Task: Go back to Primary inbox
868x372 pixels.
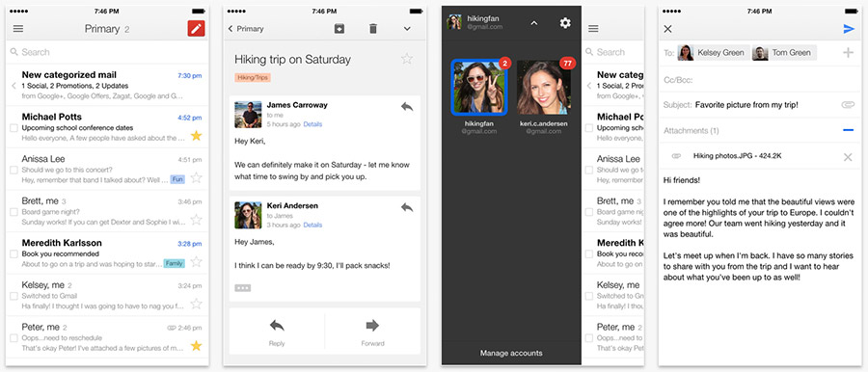Action: (246, 29)
